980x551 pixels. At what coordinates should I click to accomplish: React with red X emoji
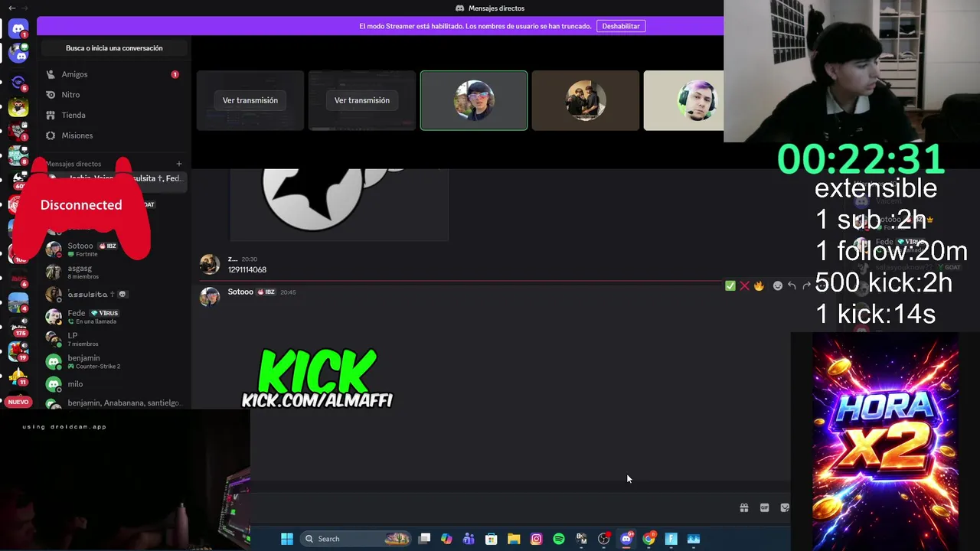pos(744,285)
